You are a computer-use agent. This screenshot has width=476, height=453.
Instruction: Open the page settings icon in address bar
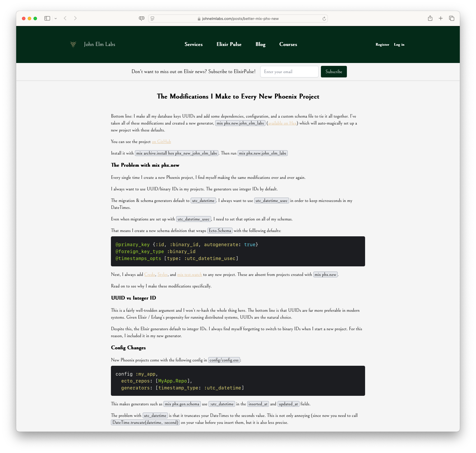coord(153,18)
